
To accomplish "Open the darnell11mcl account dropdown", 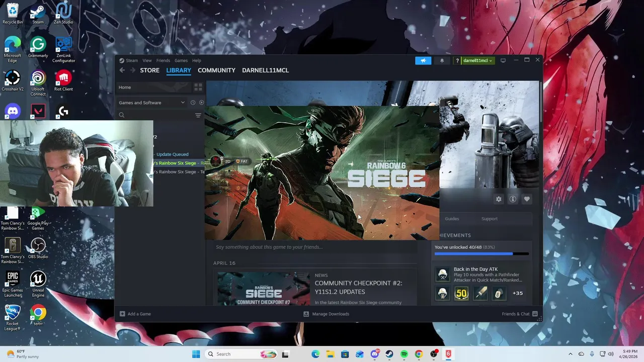I will 478,60.
